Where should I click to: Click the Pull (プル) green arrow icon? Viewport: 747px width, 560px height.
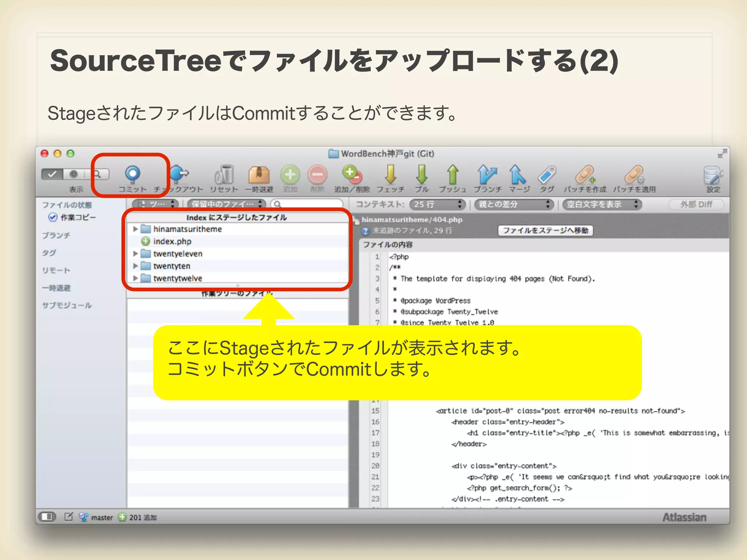coord(422,175)
